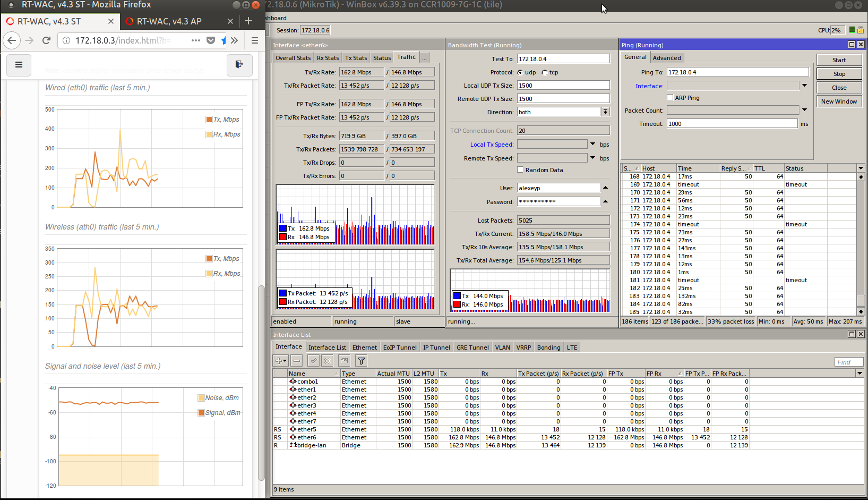Screen dimensions: 868x500
Task: Click the New Window button
Action: (x=839, y=101)
